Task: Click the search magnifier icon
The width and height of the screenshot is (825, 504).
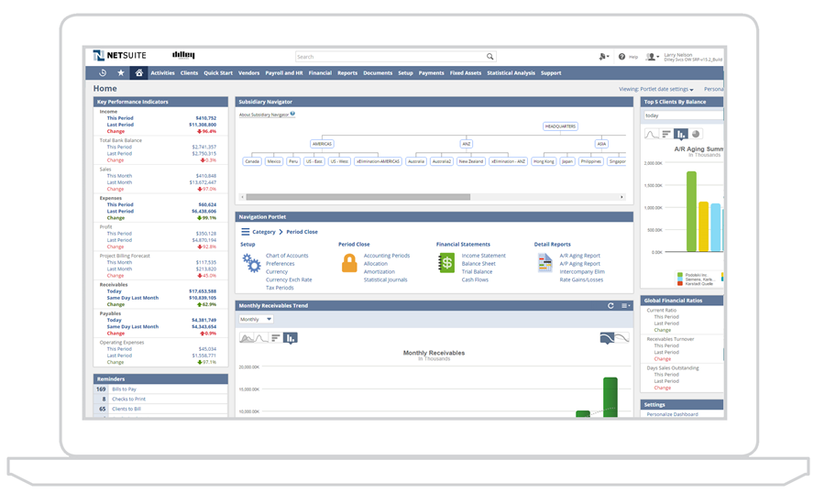Action: (489, 56)
